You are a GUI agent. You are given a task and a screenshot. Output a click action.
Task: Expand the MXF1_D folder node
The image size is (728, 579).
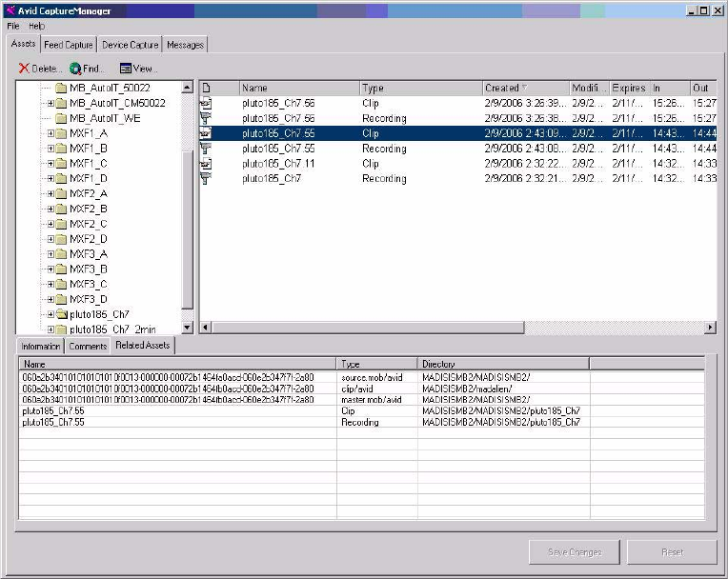51,179
